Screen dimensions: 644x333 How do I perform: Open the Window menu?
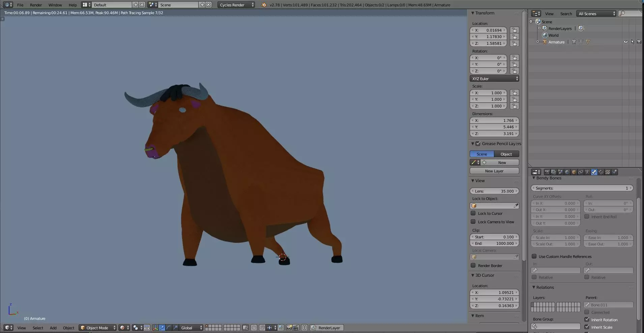point(55,5)
